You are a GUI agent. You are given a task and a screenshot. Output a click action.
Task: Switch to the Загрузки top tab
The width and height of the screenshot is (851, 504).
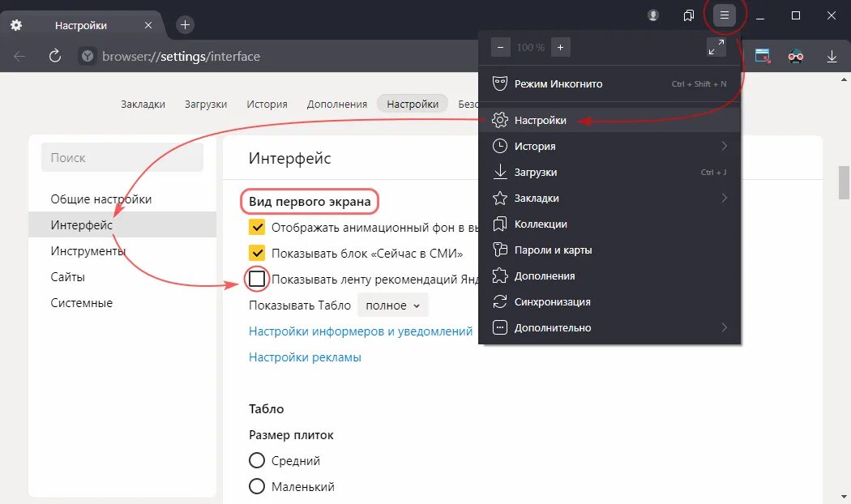click(206, 105)
